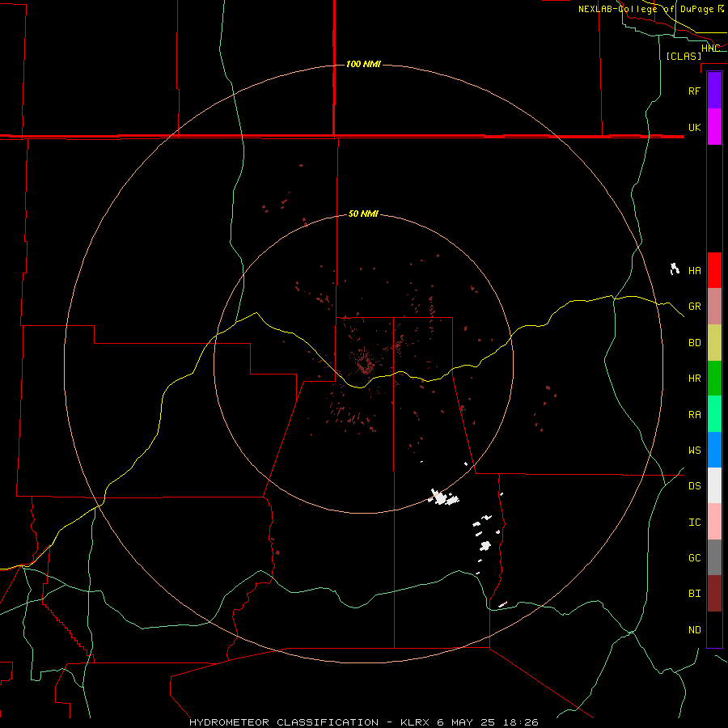
Task: Click the HYDROMETEOR CLASSIFICATION title text
Action: (284, 722)
